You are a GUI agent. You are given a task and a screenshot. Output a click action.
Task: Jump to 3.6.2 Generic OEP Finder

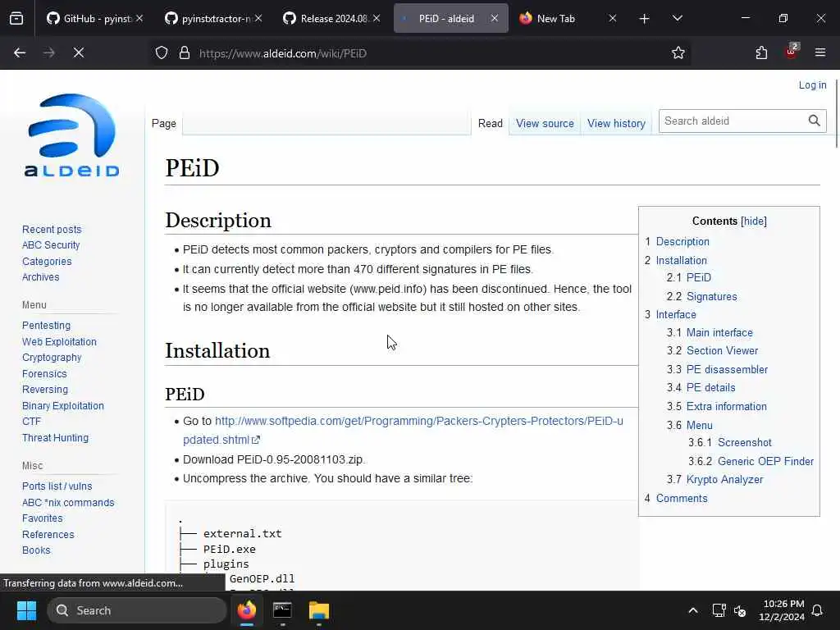(x=765, y=461)
